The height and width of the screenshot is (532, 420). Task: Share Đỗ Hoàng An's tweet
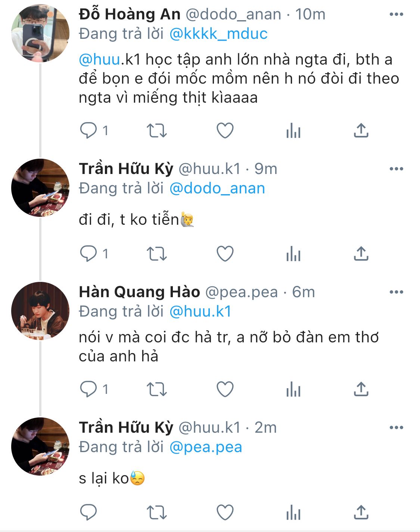(x=361, y=131)
